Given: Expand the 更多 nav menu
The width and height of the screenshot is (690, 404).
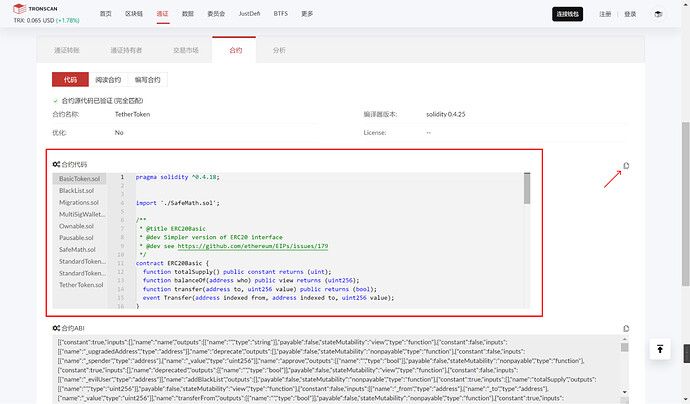Looking at the screenshot, I should 307,14.
